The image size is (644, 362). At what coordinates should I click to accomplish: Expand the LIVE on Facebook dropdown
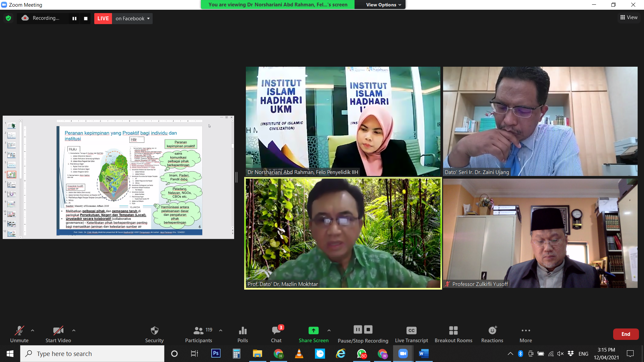pyautogui.click(x=148, y=18)
